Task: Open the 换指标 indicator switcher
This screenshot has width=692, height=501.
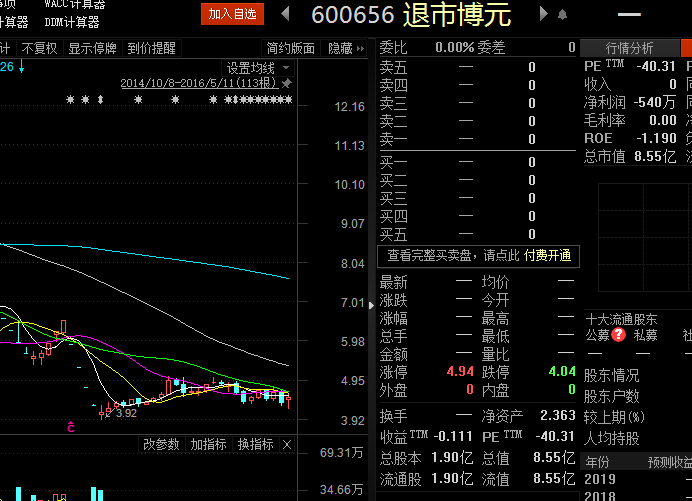Action: coord(255,444)
